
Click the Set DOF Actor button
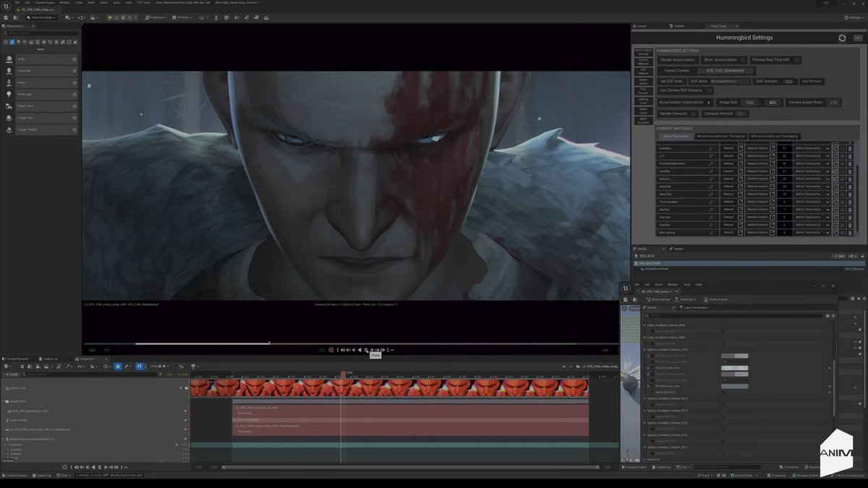point(671,81)
